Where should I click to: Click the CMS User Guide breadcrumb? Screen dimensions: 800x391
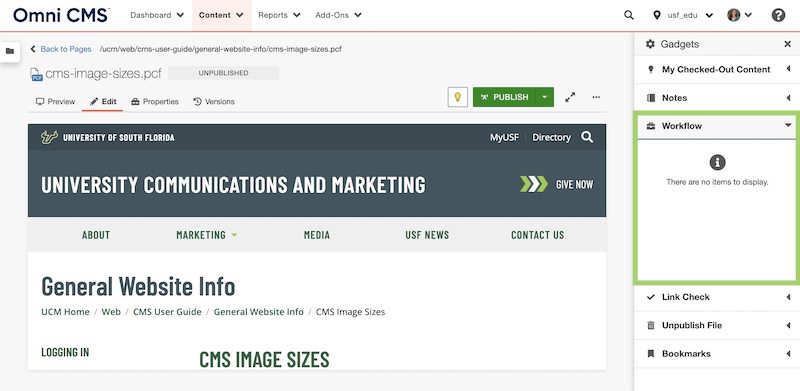coord(167,312)
